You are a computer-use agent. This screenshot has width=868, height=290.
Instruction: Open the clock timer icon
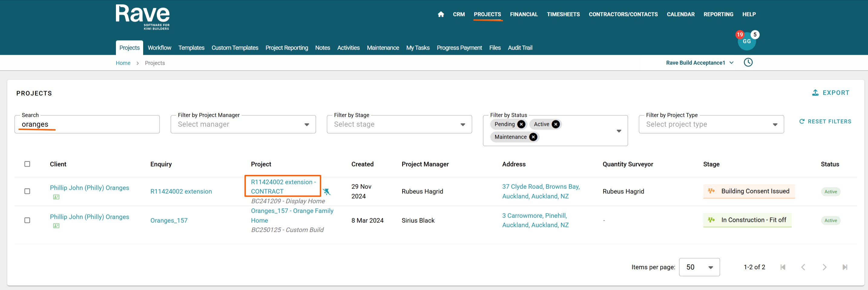pos(748,62)
